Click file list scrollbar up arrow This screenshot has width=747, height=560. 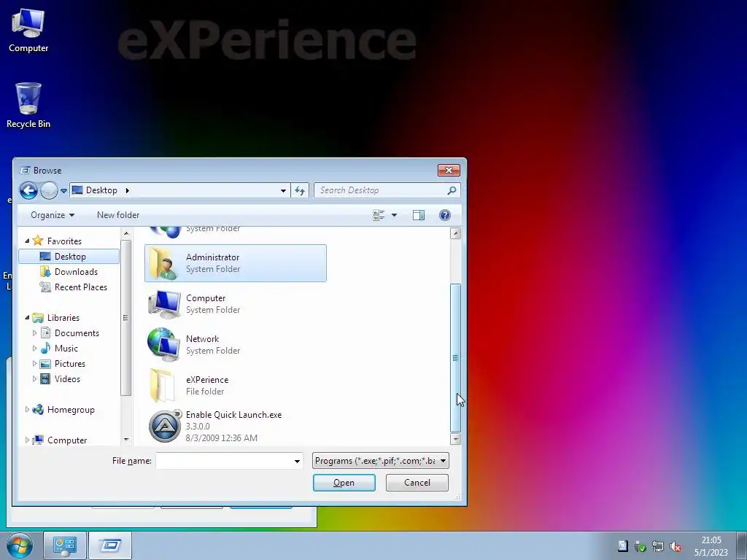[x=455, y=233]
